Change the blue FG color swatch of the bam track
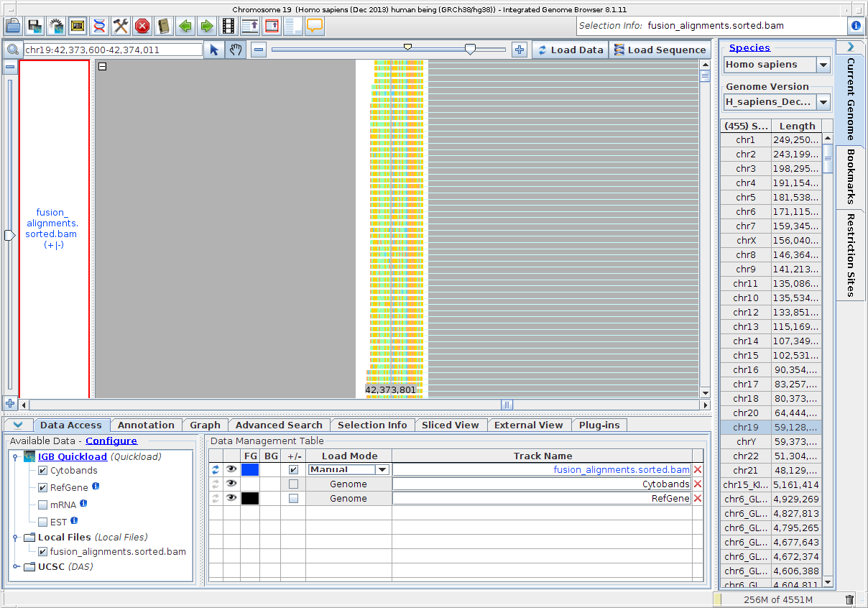 point(250,469)
